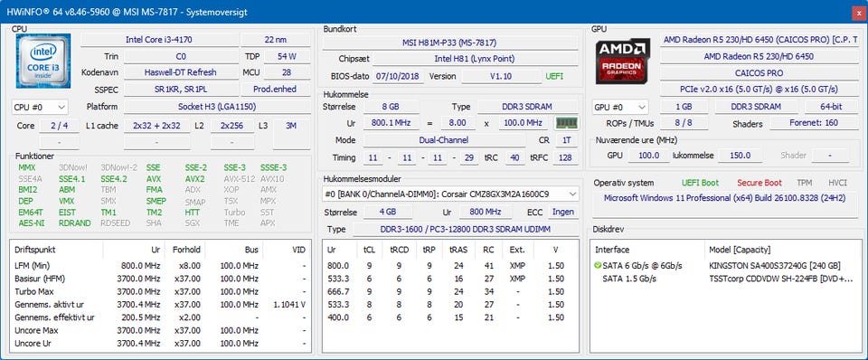Select the Gennems. effektivt ur row
868x360 pixels.
tap(161, 317)
